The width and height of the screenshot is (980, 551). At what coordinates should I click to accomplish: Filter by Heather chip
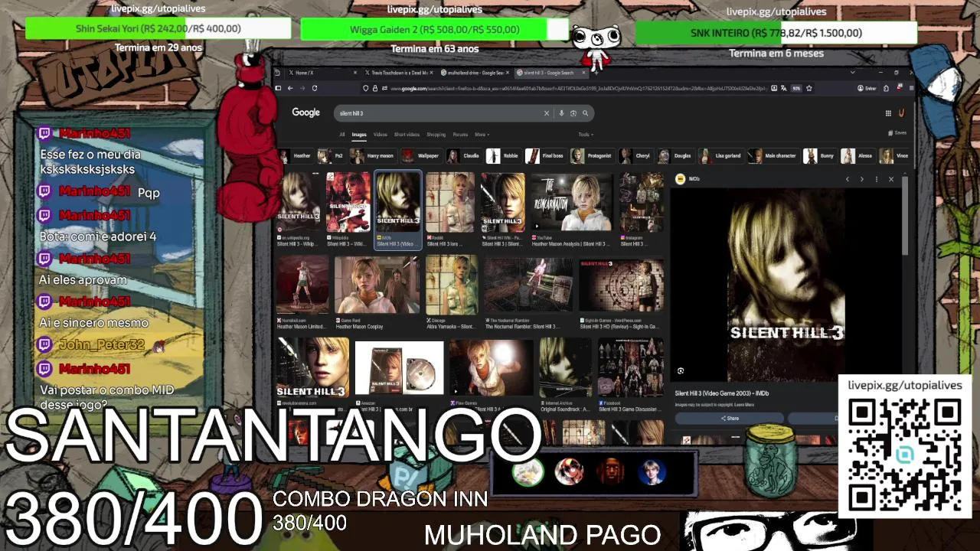296,155
